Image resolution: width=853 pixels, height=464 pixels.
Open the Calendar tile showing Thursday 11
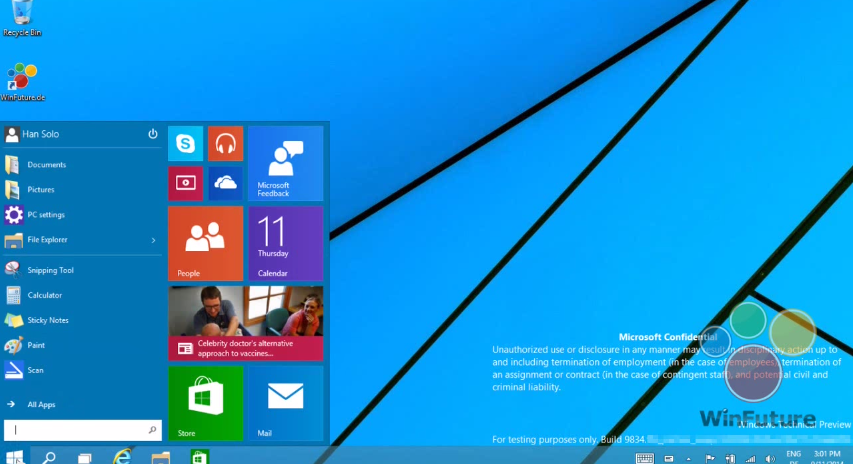point(286,244)
